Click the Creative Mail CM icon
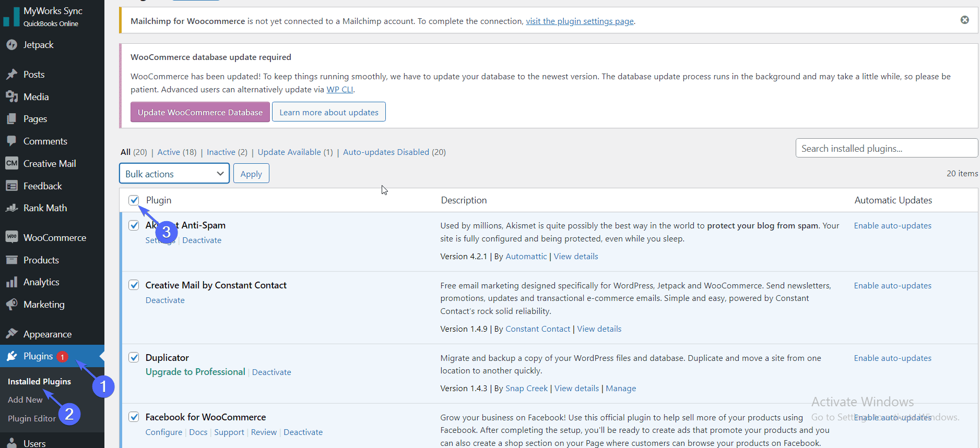This screenshot has height=448, width=980. point(11,163)
